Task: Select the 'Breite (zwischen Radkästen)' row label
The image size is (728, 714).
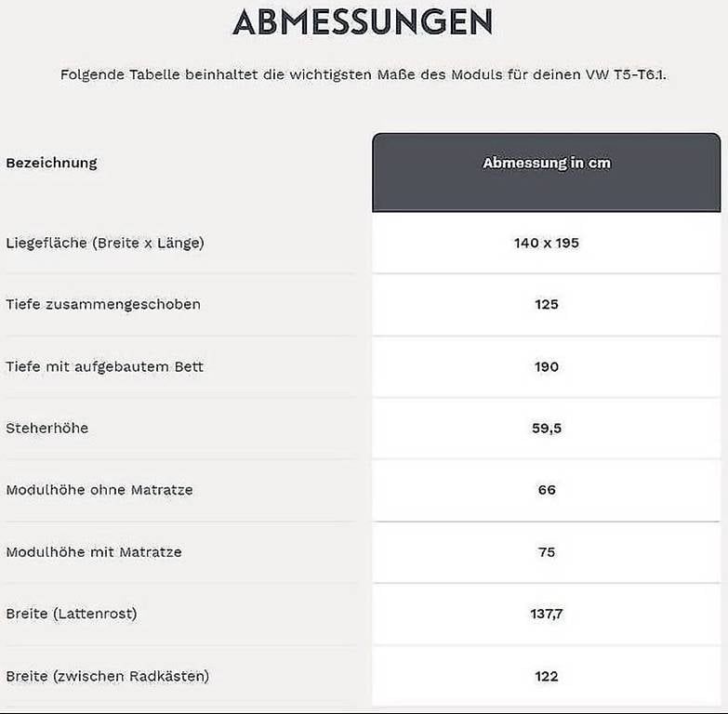Action: click(108, 676)
